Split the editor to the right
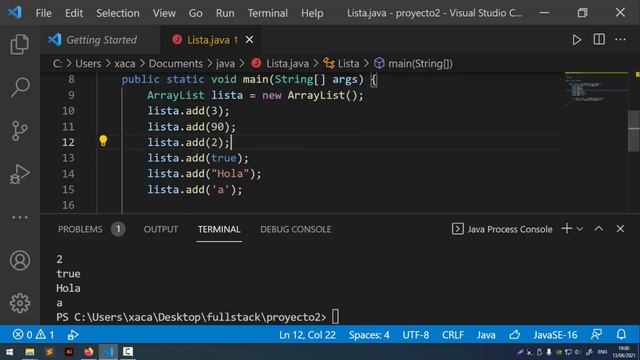The width and height of the screenshot is (640, 360). [599, 40]
